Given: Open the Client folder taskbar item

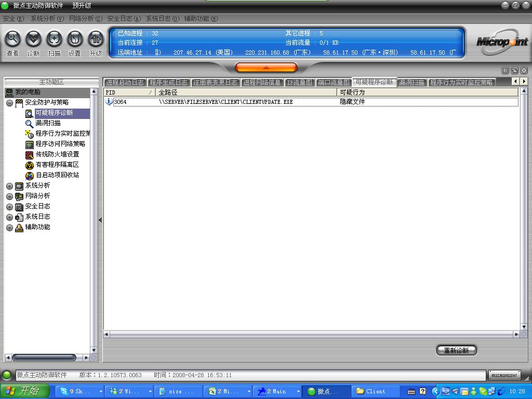Looking at the screenshot, I should [x=376, y=391].
